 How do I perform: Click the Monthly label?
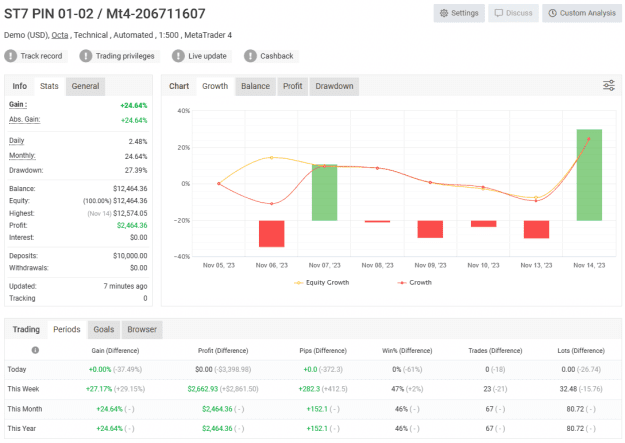pos(22,156)
